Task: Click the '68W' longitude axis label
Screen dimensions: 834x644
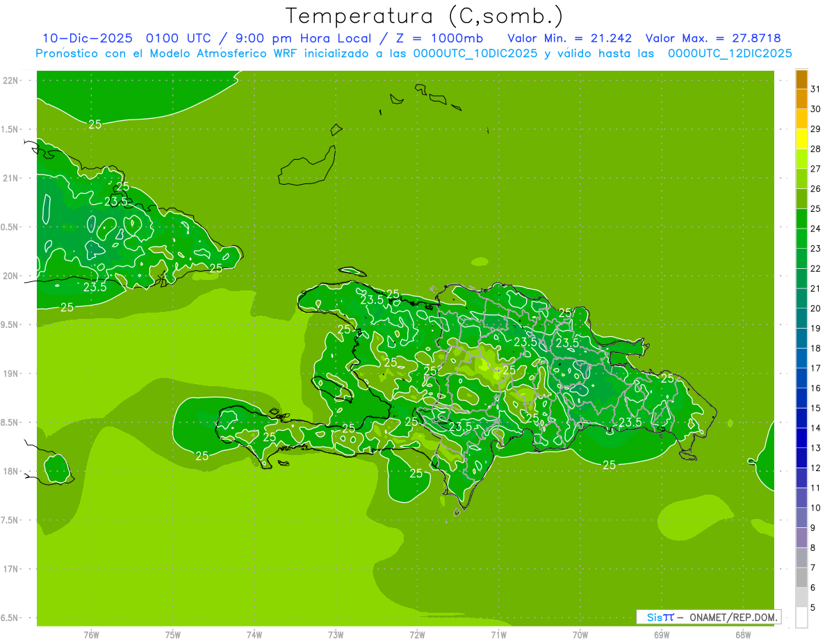Action: click(x=743, y=634)
